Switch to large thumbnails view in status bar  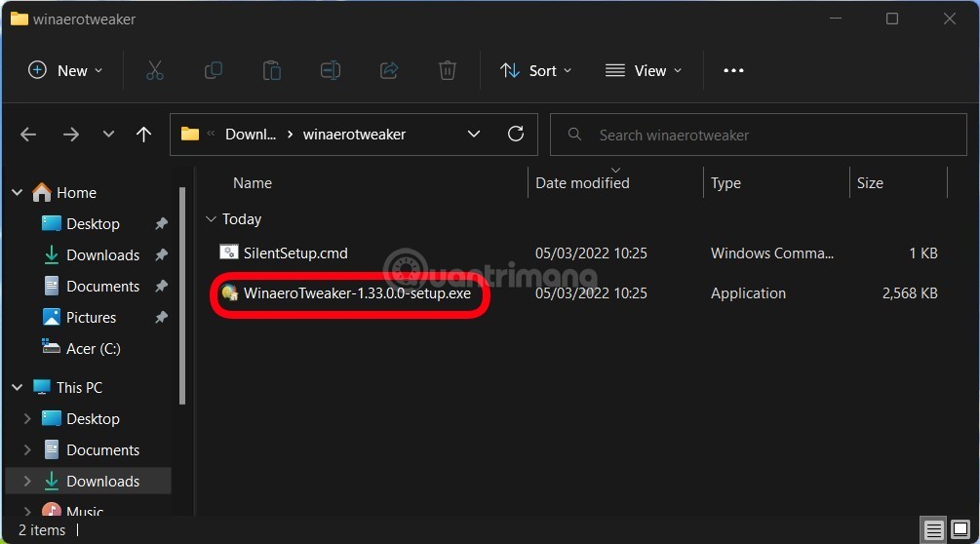[x=959, y=530]
